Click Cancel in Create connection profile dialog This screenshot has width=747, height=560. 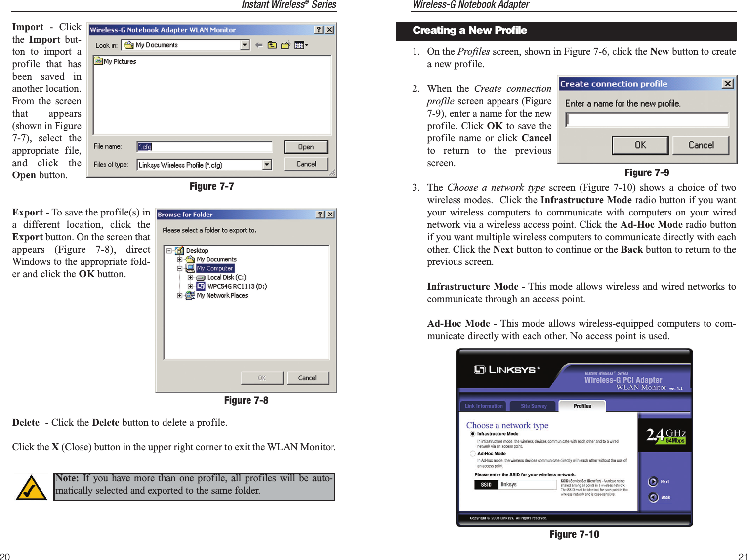click(x=701, y=145)
